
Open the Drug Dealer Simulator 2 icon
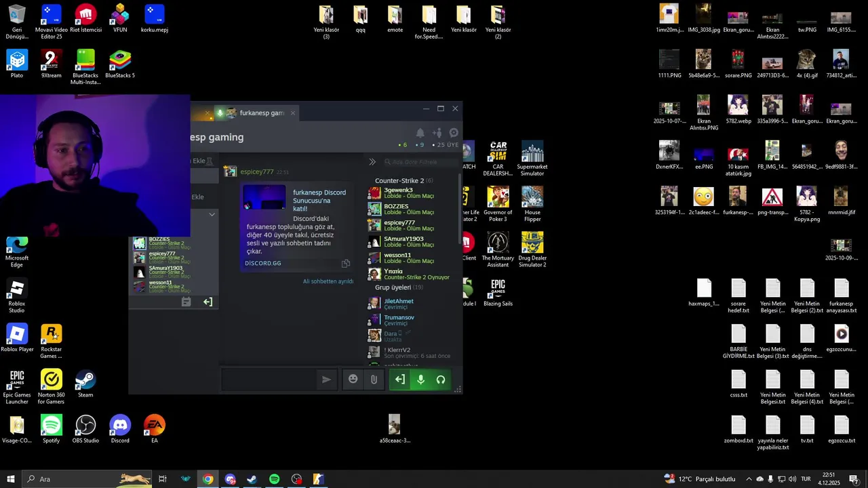click(532, 250)
